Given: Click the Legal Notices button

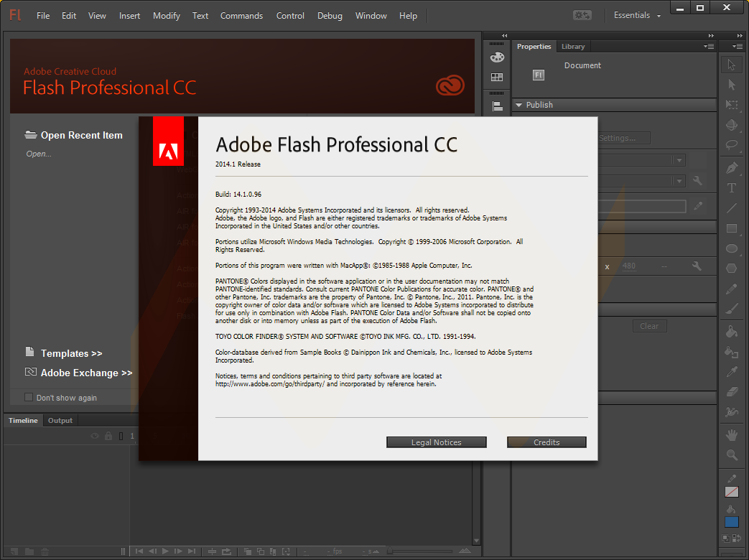Looking at the screenshot, I should coord(436,442).
